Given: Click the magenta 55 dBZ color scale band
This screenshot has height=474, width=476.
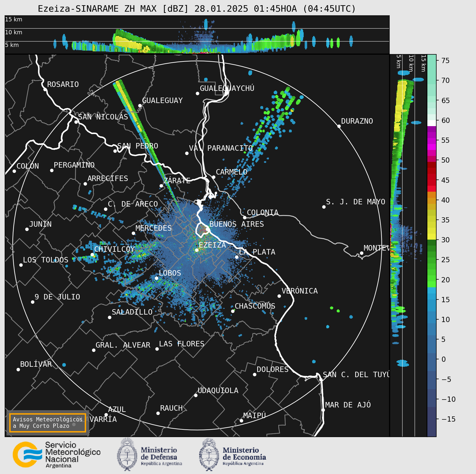Looking at the screenshot, I should [x=432, y=141].
